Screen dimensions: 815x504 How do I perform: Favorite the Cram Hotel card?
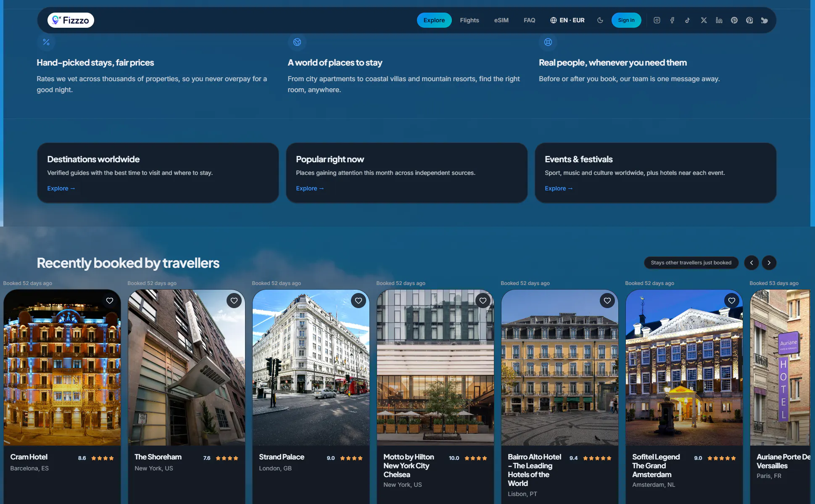(109, 301)
